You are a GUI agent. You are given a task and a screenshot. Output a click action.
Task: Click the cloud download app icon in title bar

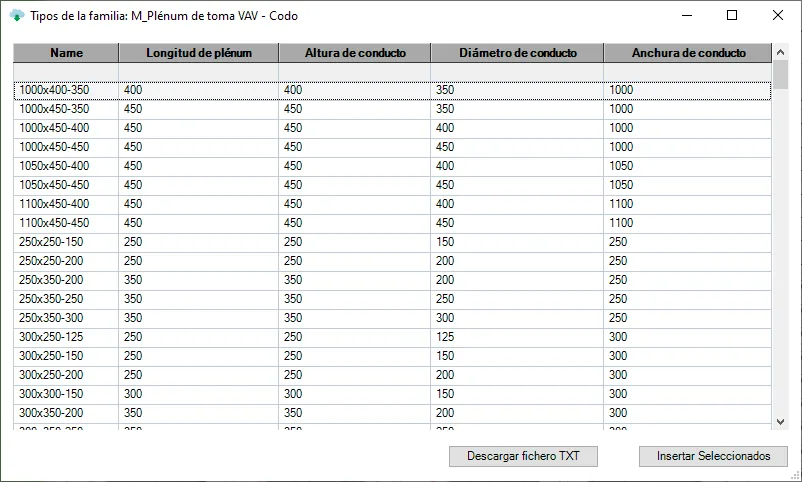(x=17, y=15)
